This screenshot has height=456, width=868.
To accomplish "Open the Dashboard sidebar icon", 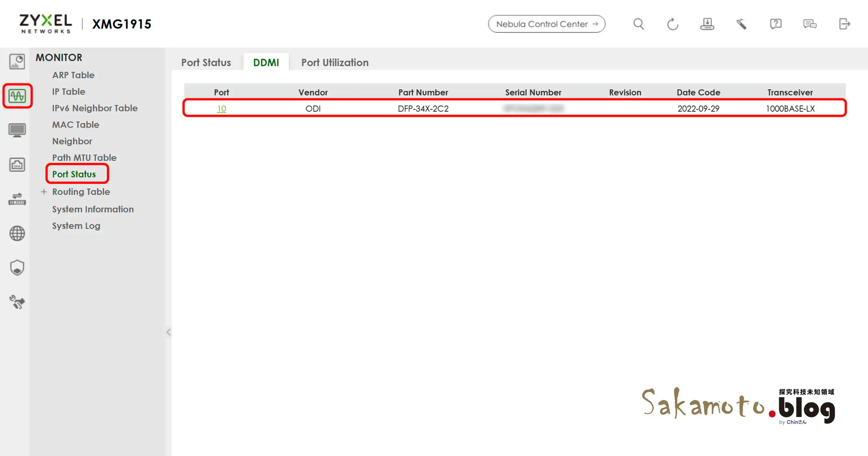I will [17, 62].
